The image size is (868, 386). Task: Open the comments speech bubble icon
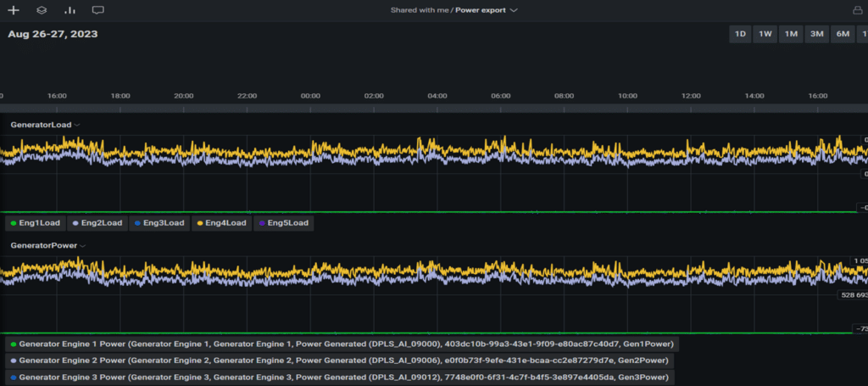(98, 10)
